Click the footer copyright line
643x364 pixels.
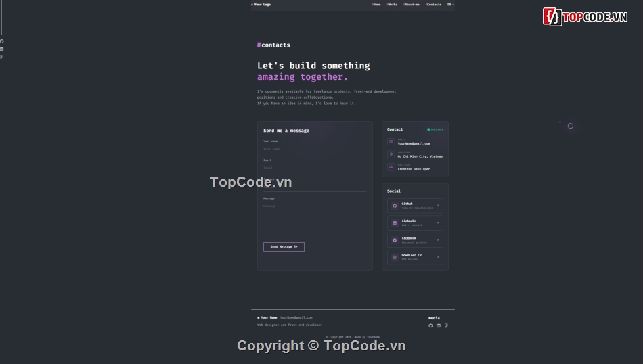click(x=353, y=337)
